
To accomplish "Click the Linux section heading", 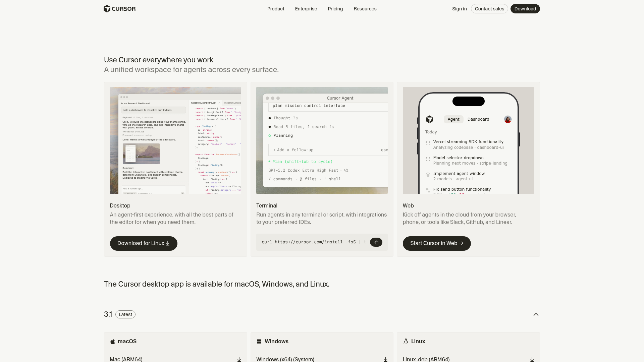I will point(418,342).
